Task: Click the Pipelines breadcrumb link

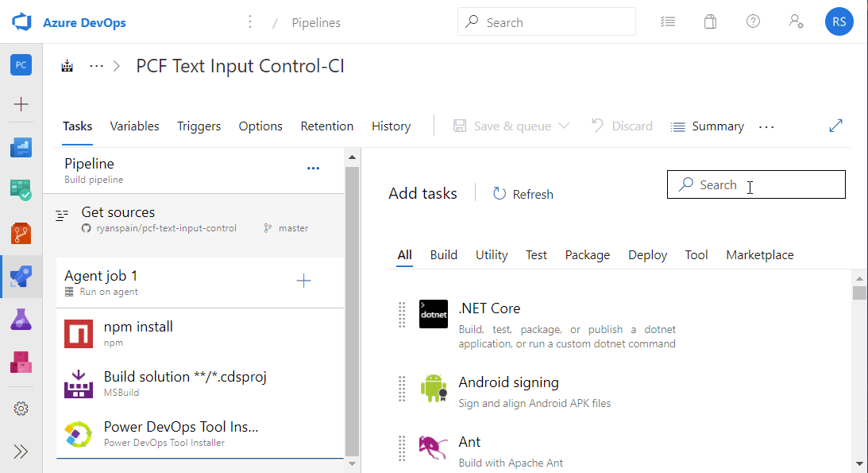Action: 316,23
